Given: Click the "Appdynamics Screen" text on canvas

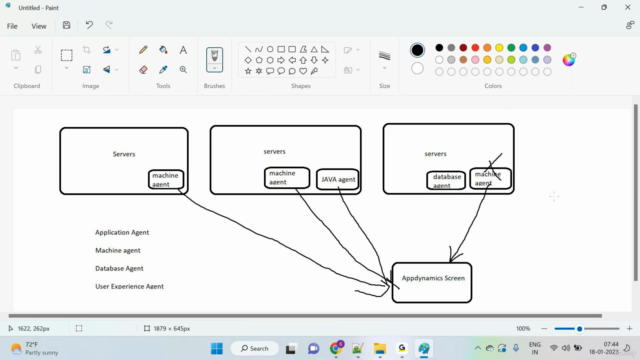Looking at the screenshot, I should (433, 278).
